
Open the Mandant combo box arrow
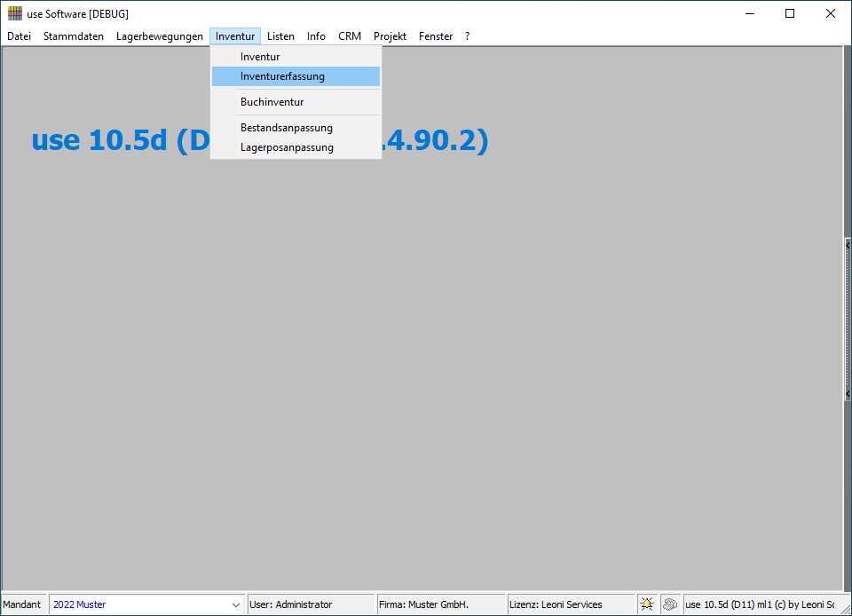click(236, 604)
